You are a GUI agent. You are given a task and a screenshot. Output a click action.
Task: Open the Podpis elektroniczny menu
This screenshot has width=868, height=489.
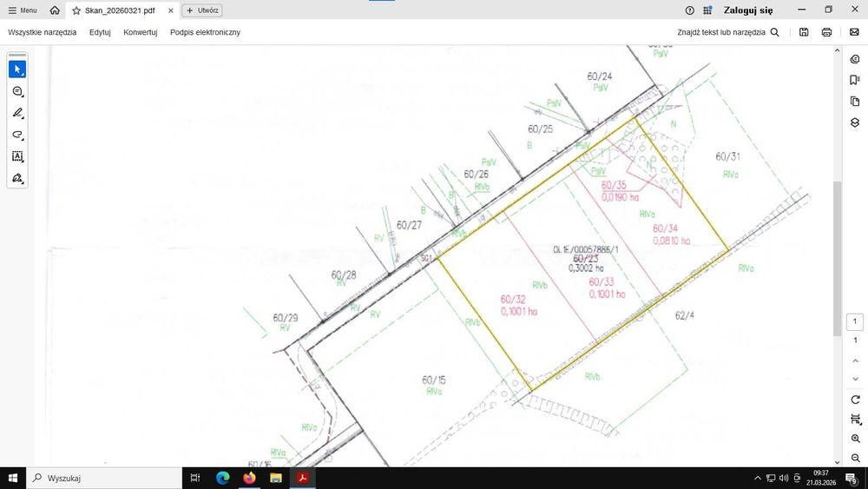(x=205, y=32)
